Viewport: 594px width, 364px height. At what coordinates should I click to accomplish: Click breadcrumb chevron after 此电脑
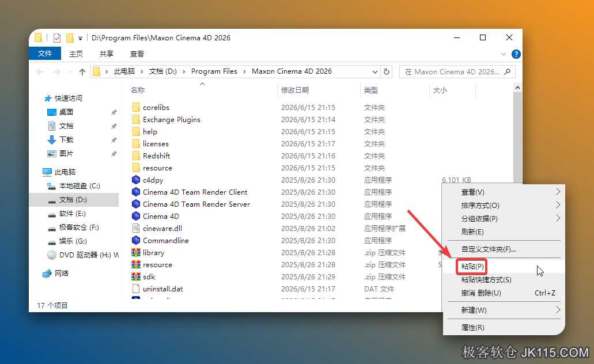click(x=142, y=71)
